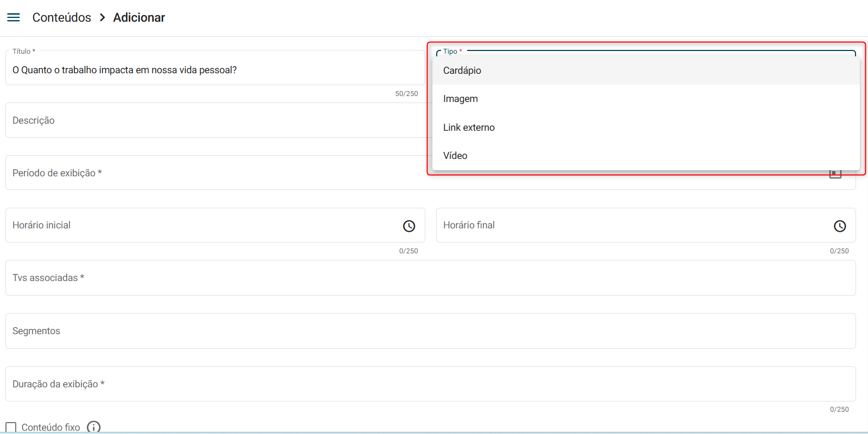Click into the Título text field
The height and width of the screenshot is (434, 868).
[x=215, y=70]
